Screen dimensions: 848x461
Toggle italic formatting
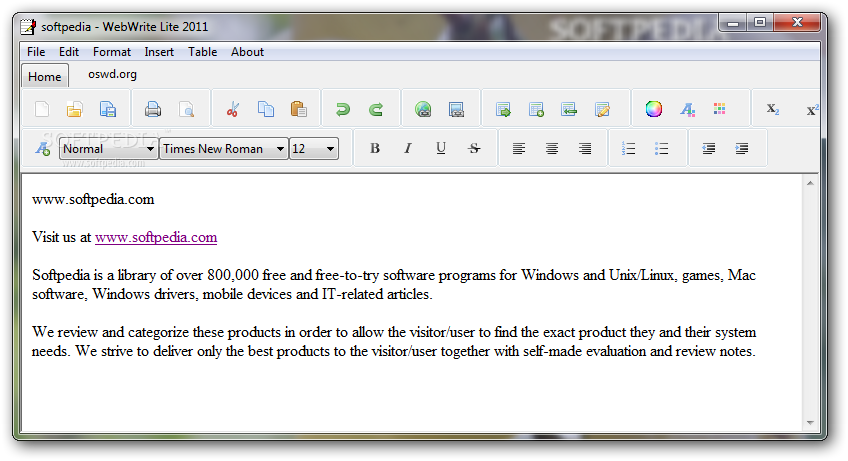coord(408,148)
